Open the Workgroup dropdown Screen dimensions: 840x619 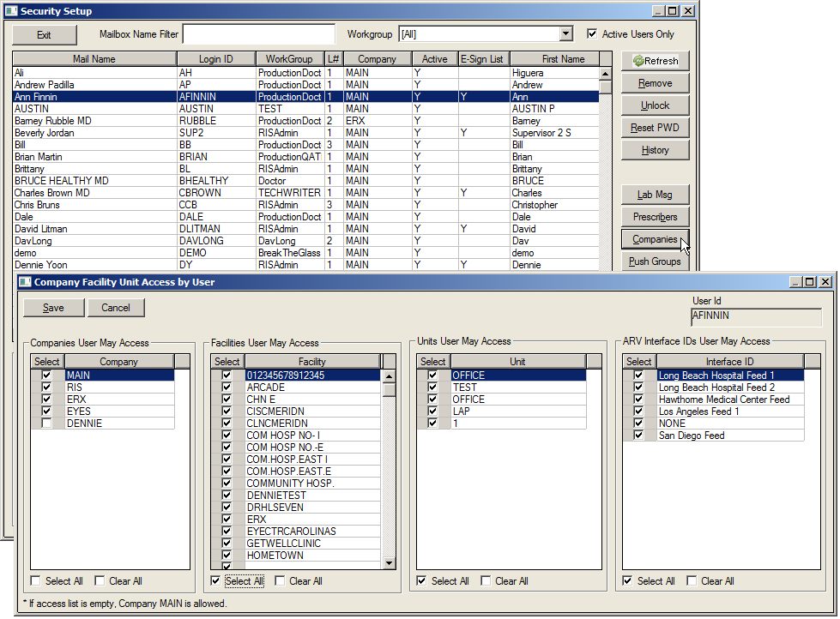(x=565, y=34)
